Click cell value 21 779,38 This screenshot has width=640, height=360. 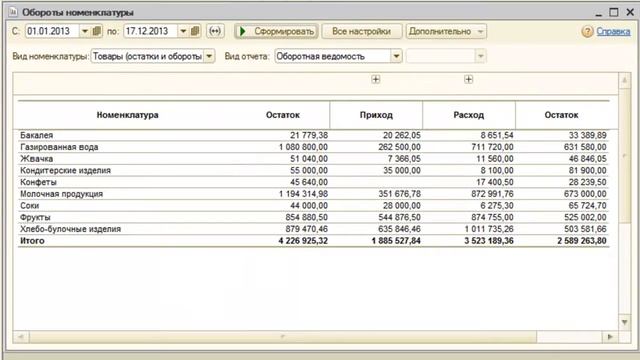[x=309, y=135]
